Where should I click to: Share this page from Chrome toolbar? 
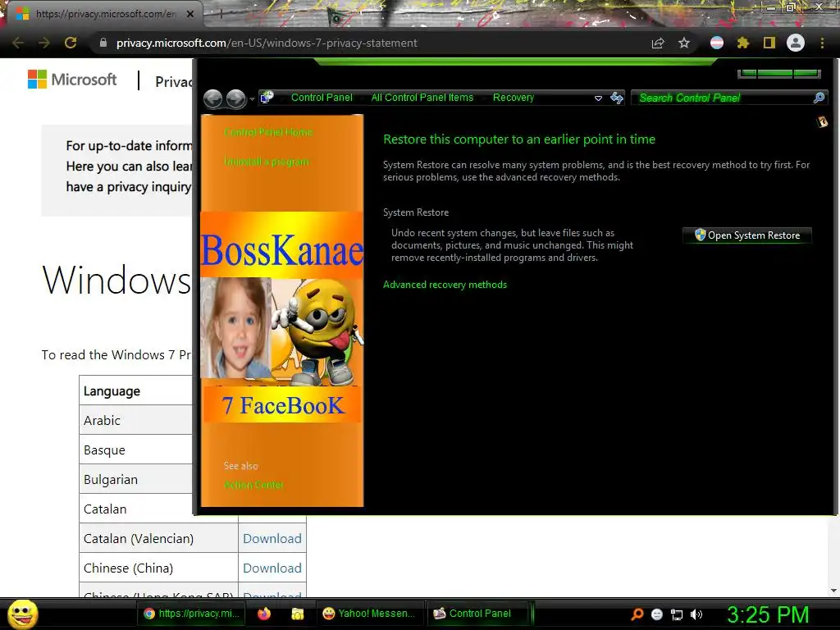pos(658,43)
